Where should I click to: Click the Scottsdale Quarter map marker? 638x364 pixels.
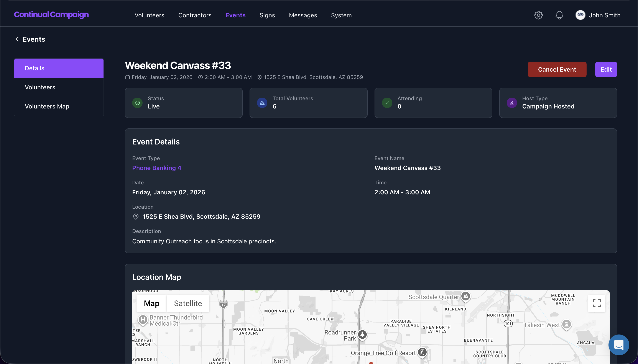point(465,297)
